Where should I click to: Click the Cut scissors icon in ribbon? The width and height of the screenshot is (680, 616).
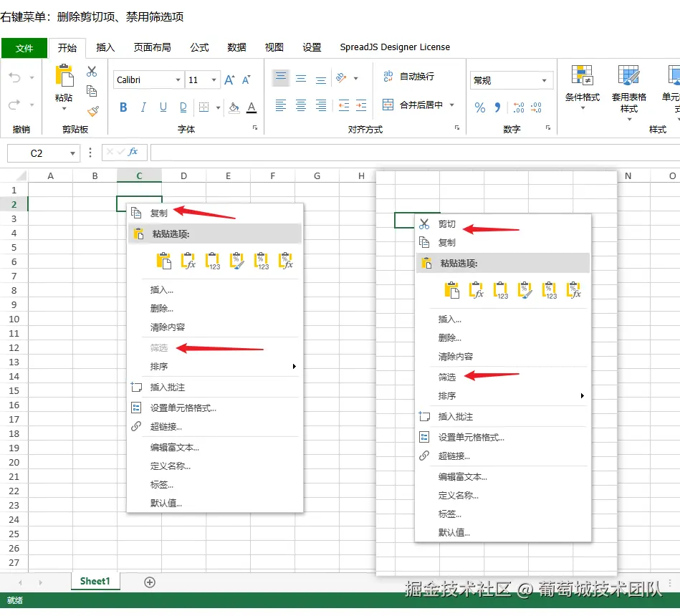(x=92, y=72)
